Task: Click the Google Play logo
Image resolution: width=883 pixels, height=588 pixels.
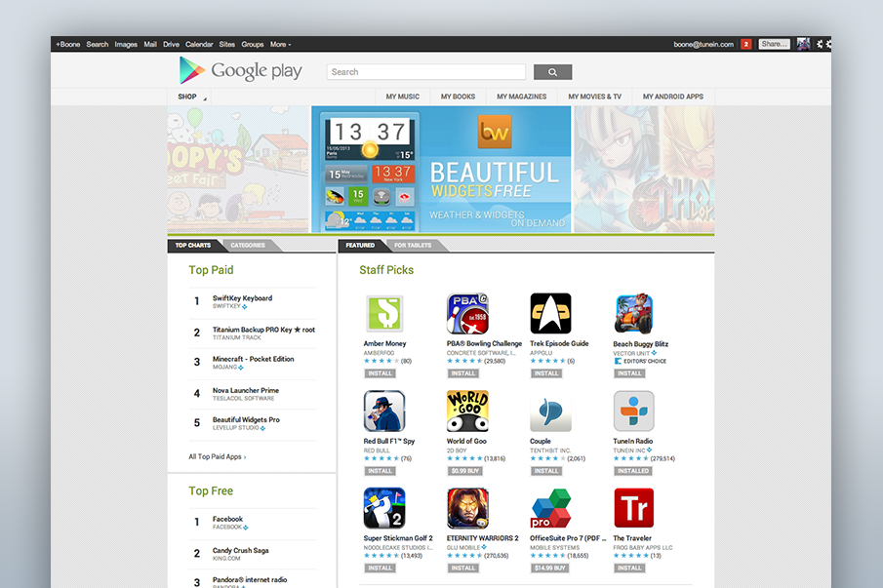Action: coord(240,71)
